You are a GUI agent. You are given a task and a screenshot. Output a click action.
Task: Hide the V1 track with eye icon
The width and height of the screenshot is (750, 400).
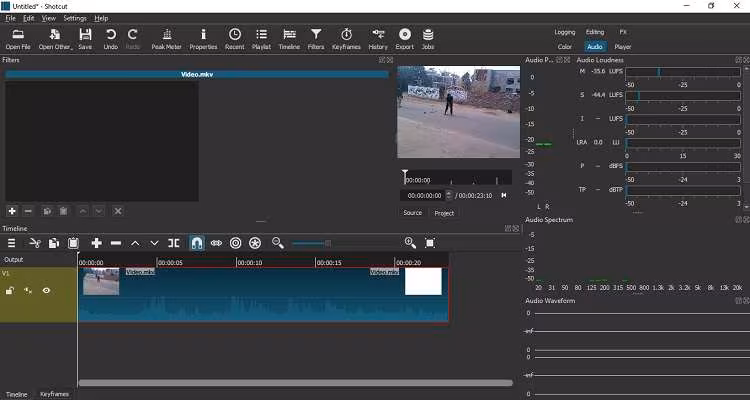click(x=46, y=290)
